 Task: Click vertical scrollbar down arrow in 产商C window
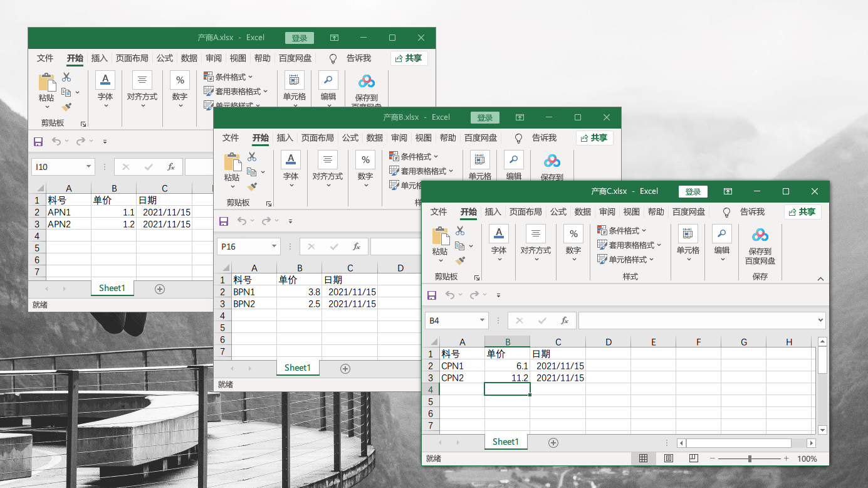tap(822, 430)
